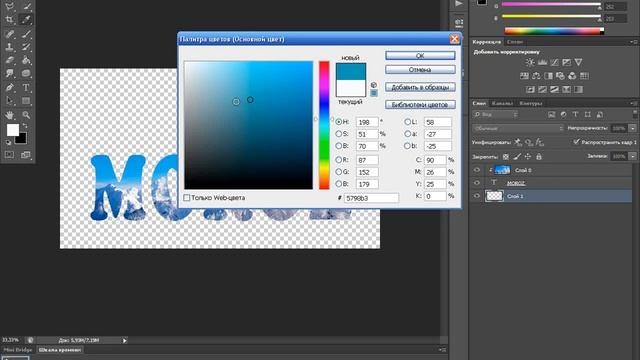Screen dimensions: 640x360
Task: Toggle Quick Mask mode
Action: pyautogui.click(x=9, y=155)
